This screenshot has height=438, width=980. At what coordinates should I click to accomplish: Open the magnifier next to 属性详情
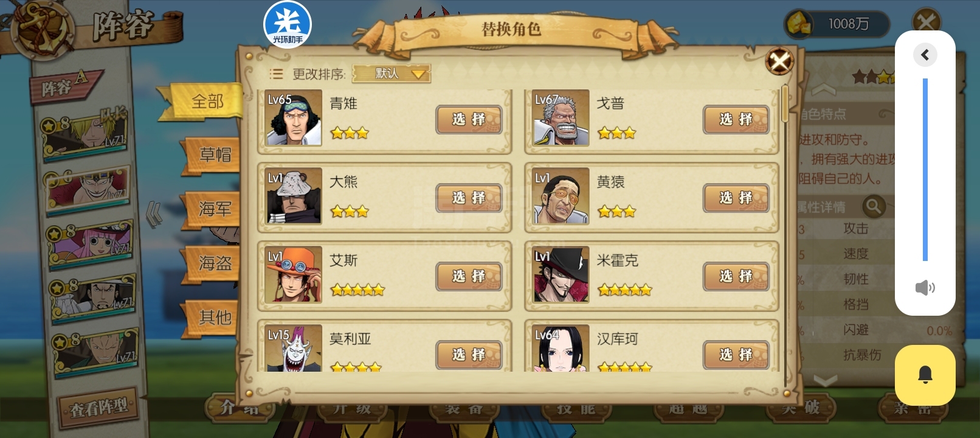pyautogui.click(x=874, y=207)
